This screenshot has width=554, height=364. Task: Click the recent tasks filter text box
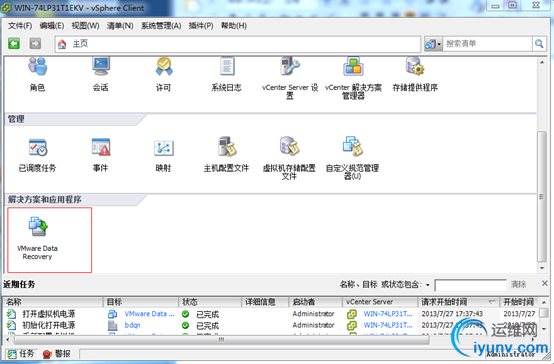[471, 285]
